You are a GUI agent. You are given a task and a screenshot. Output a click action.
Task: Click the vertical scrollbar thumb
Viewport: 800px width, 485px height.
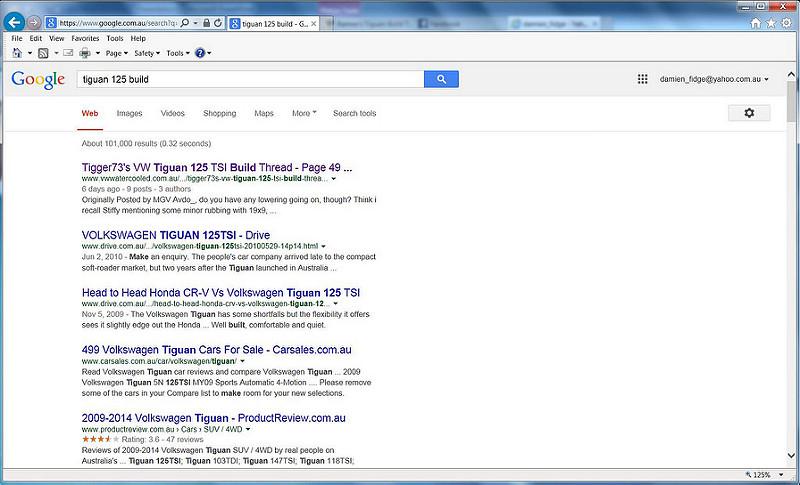[791, 101]
